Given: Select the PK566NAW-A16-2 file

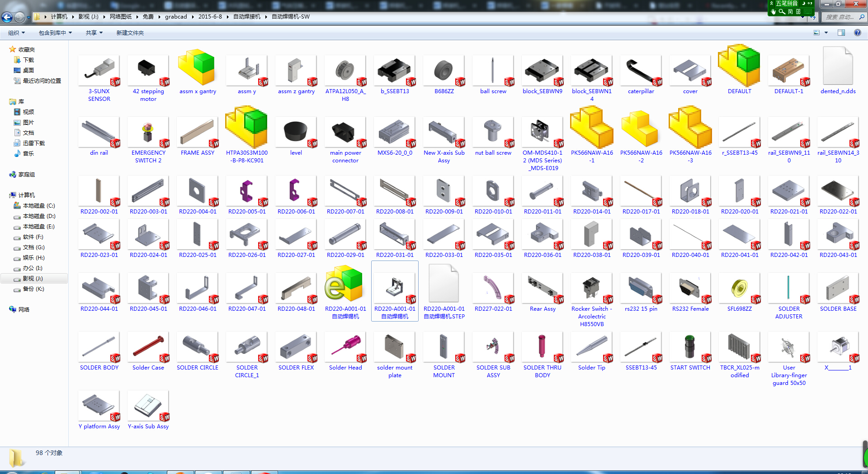Looking at the screenshot, I should click(641, 136).
